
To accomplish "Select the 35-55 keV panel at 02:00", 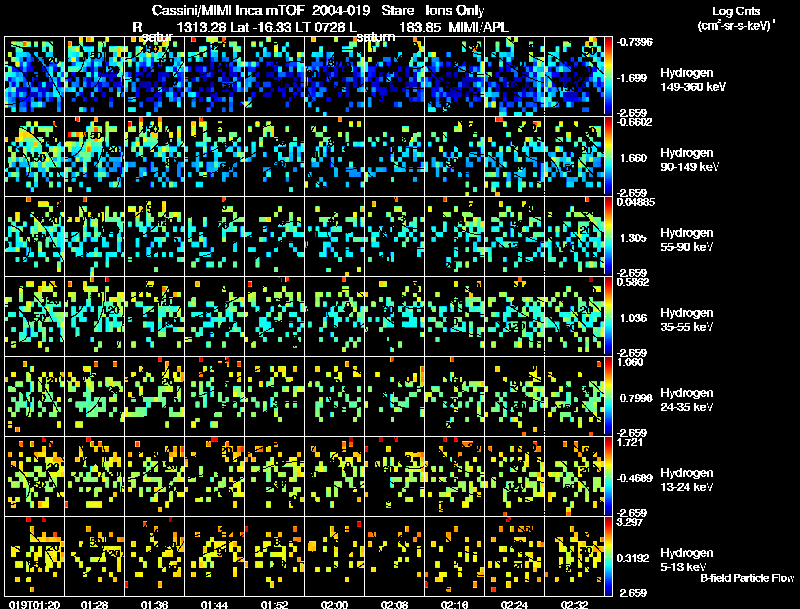I will 335,316.
